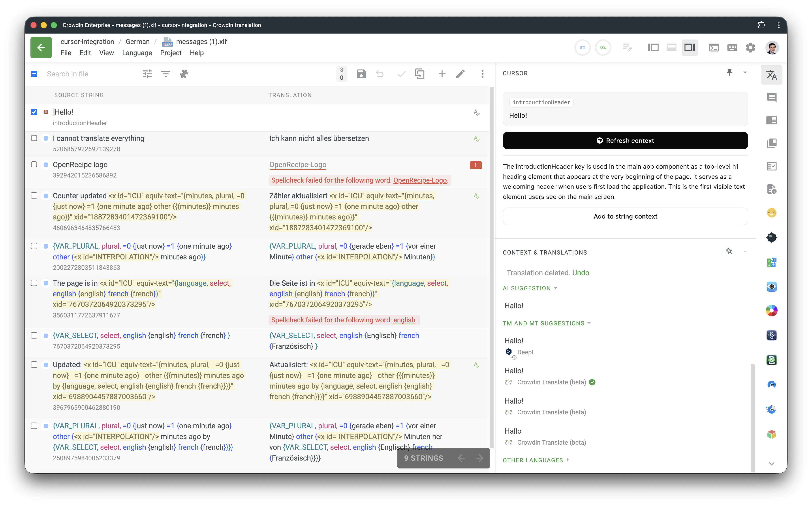Check the 'Counter updated' string checkbox
Viewport: 812px width, 506px height.
click(x=34, y=195)
